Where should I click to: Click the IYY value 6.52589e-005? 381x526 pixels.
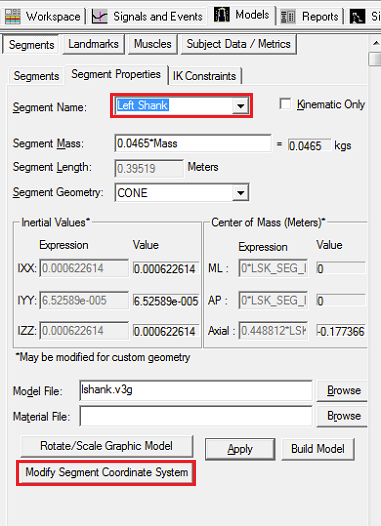(x=166, y=301)
